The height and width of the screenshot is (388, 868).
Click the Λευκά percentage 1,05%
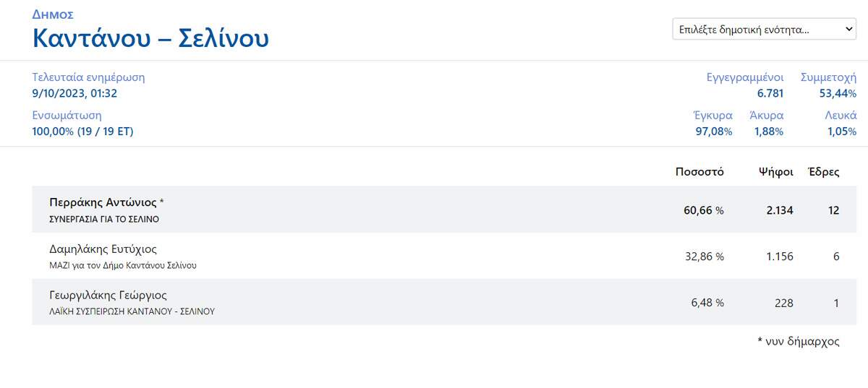coord(842,132)
